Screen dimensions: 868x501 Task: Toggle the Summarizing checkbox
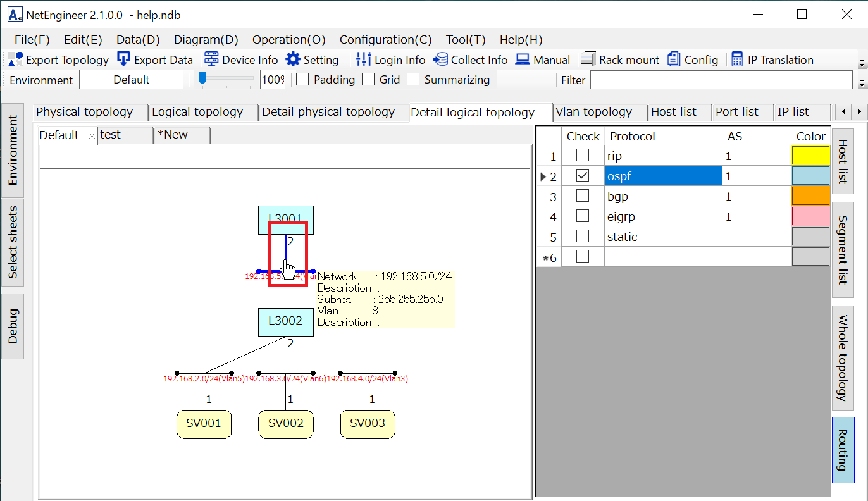pos(413,80)
